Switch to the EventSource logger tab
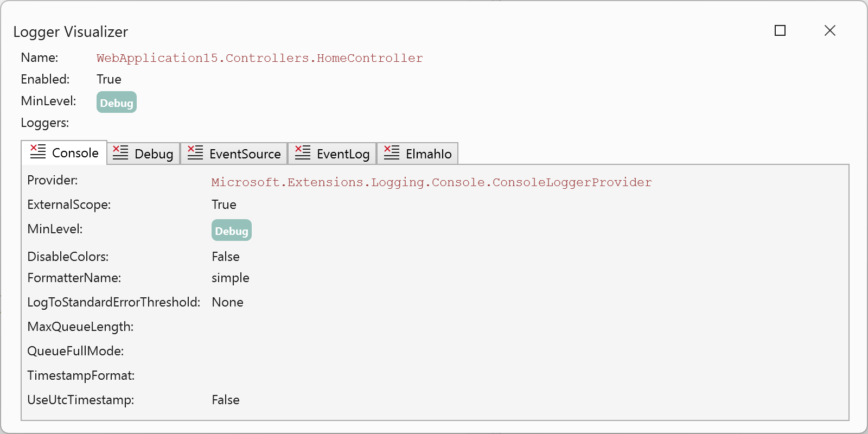868x434 pixels. [245, 154]
